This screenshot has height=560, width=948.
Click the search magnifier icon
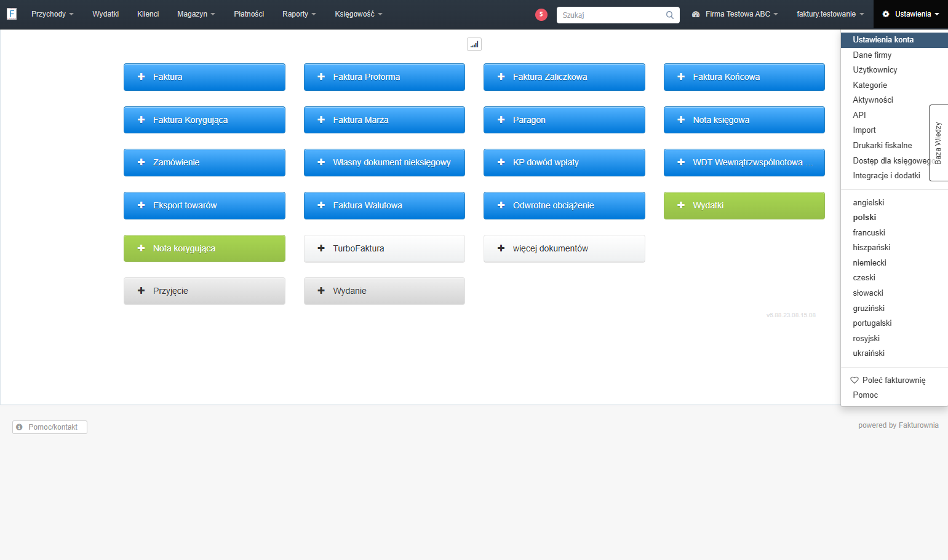pyautogui.click(x=670, y=15)
